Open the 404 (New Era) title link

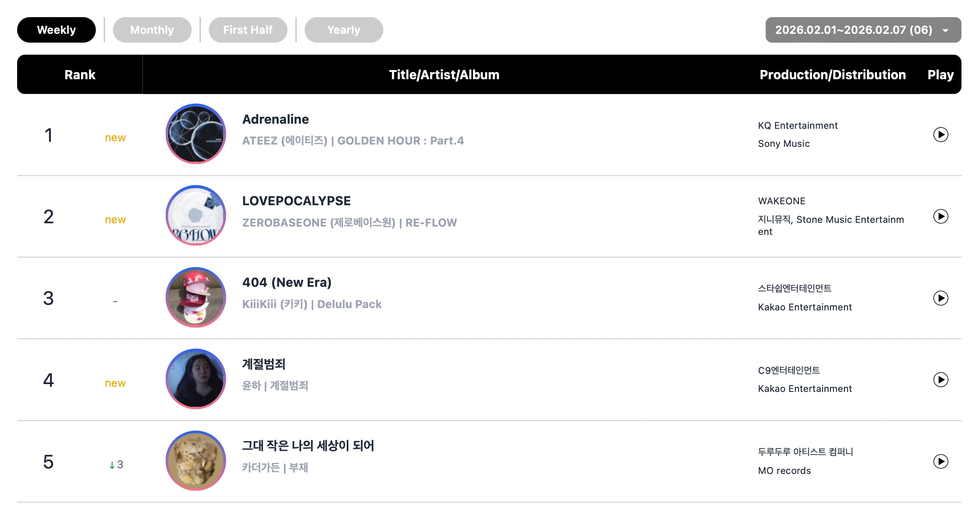pos(287,283)
